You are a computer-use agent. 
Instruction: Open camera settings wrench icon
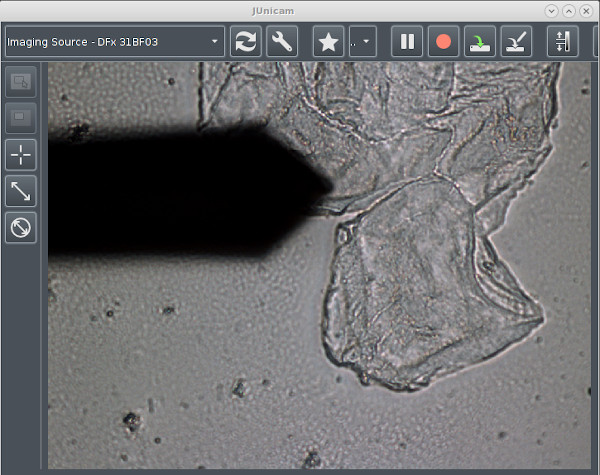282,41
